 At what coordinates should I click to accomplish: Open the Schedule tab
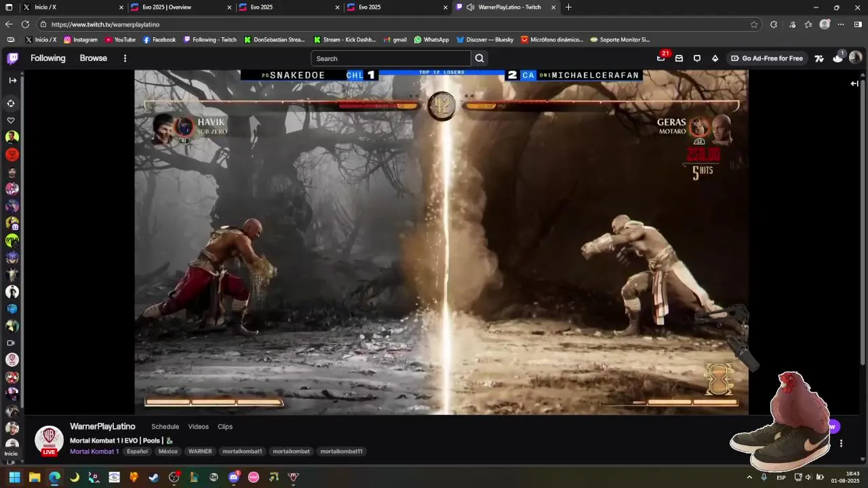(x=165, y=426)
